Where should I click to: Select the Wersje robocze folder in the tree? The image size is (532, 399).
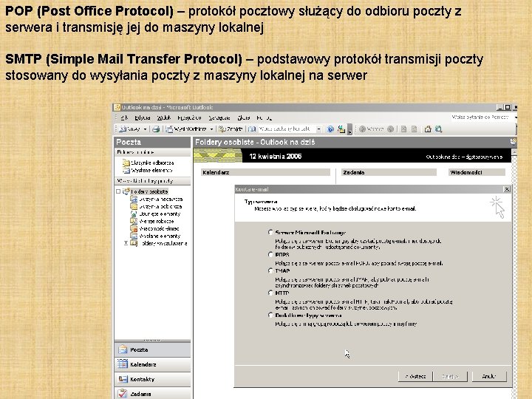pyautogui.click(x=152, y=221)
